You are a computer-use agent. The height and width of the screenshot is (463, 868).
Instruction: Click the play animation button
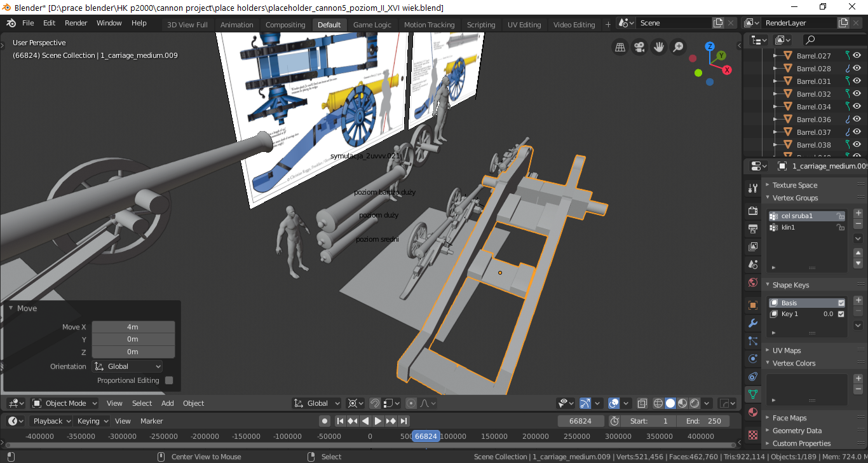[x=378, y=421]
